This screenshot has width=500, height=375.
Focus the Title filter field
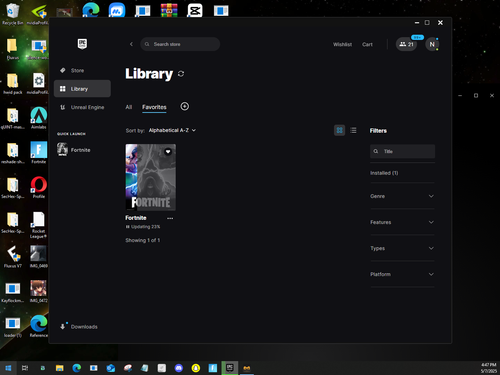(x=402, y=151)
